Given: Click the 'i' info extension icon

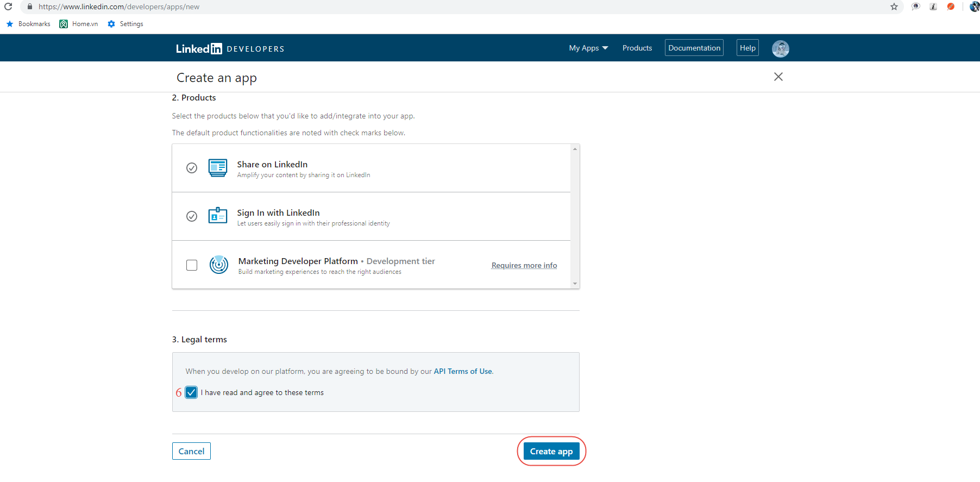Looking at the screenshot, I should coord(933,7).
